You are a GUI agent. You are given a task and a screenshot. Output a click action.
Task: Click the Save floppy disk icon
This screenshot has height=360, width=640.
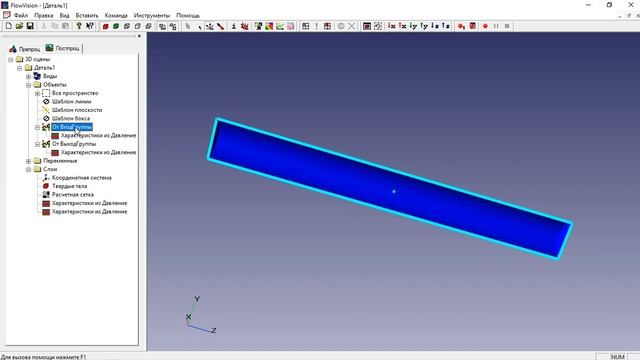30,26
